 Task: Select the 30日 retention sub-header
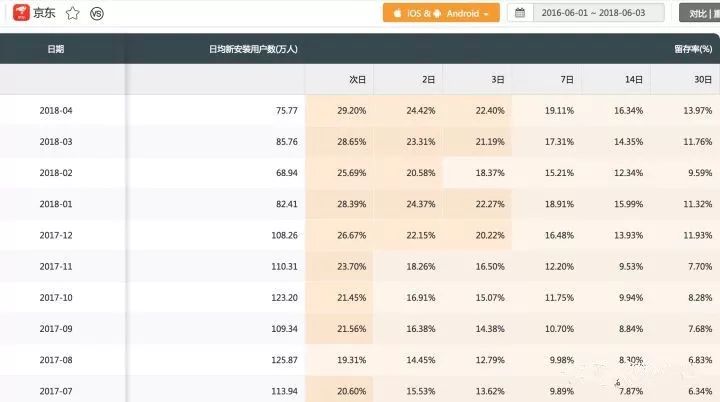(703, 79)
